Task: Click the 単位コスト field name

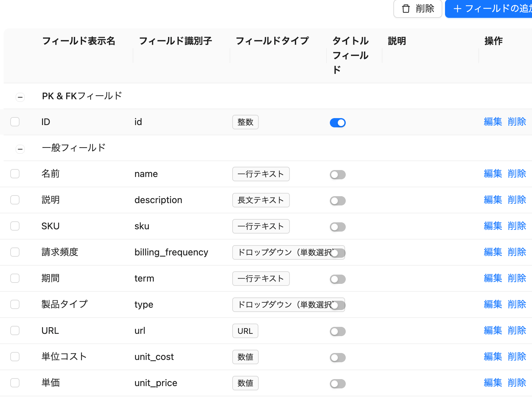Action: coord(64,357)
